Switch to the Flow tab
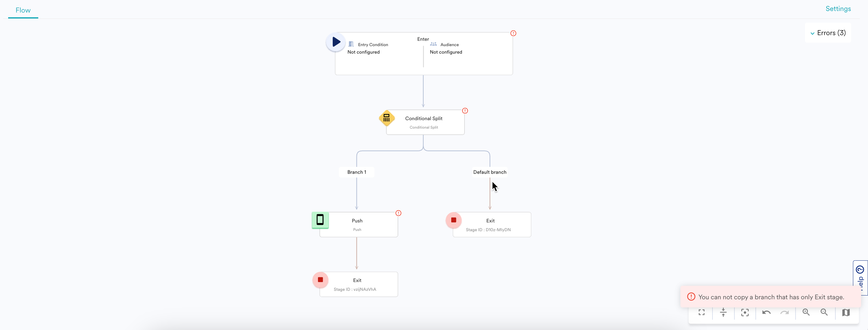The image size is (868, 330). pos(23,10)
